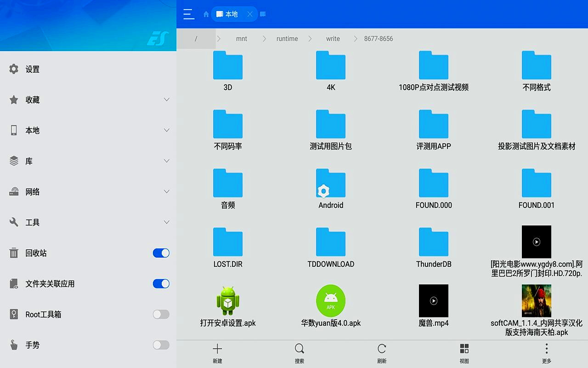The image size is (588, 368).
Task: Click the home icon in top bar
Action: pyautogui.click(x=206, y=14)
